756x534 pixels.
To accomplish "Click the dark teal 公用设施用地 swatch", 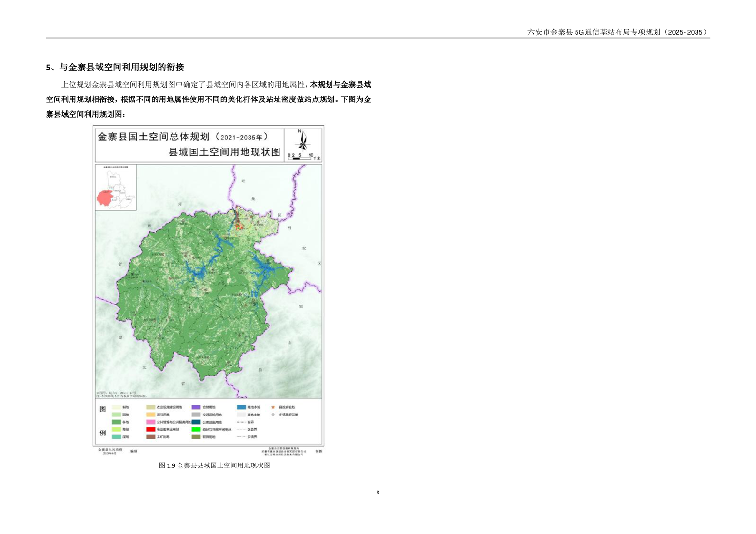I will tap(196, 422).
